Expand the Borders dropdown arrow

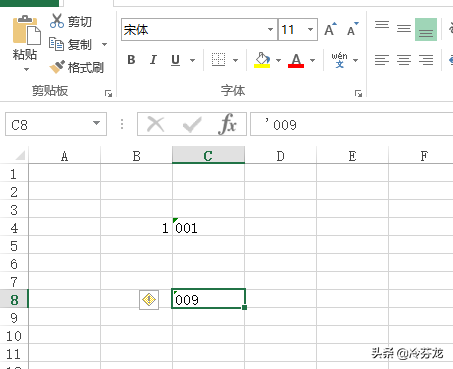pyautogui.click(x=236, y=60)
